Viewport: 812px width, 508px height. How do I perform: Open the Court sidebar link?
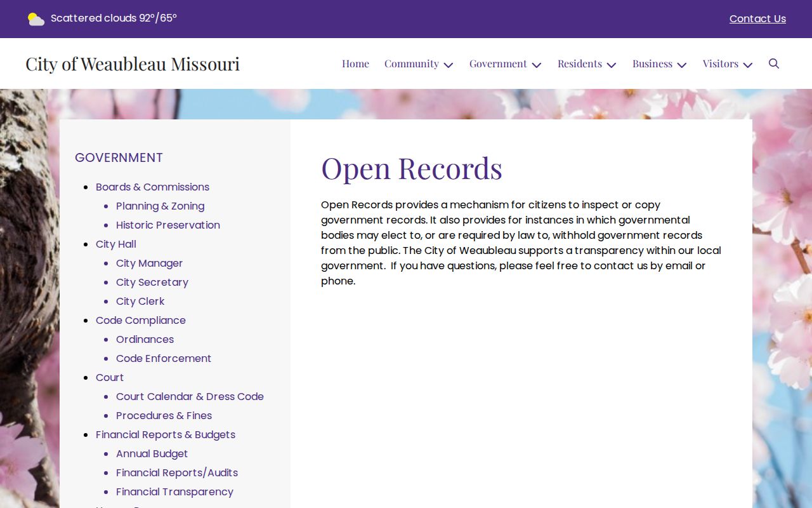coord(110,377)
